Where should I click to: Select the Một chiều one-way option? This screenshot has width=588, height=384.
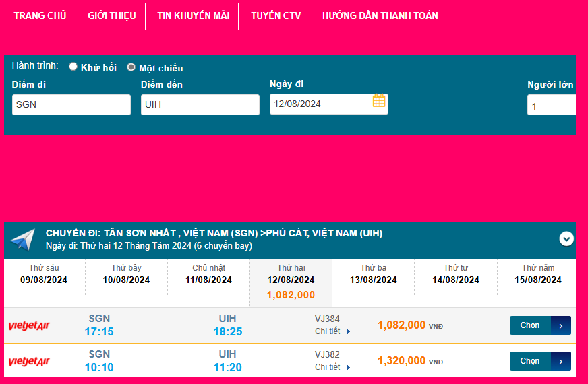click(131, 67)
